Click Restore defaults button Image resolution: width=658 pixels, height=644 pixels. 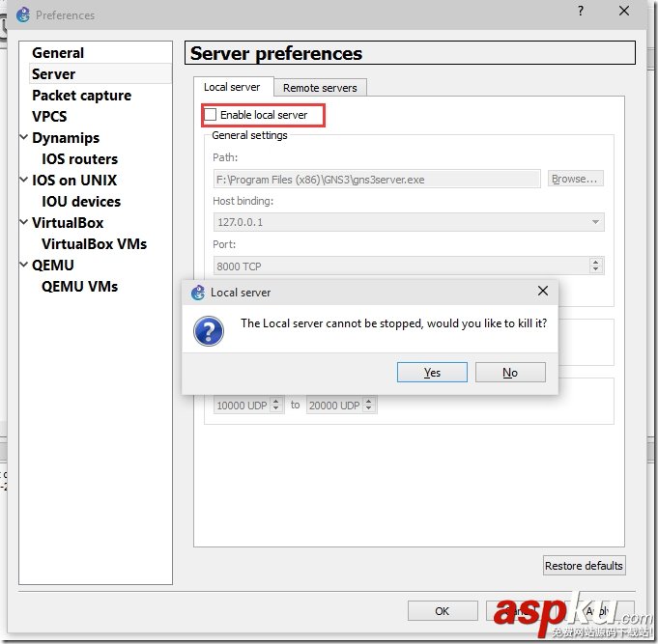(x=584, y=566)
